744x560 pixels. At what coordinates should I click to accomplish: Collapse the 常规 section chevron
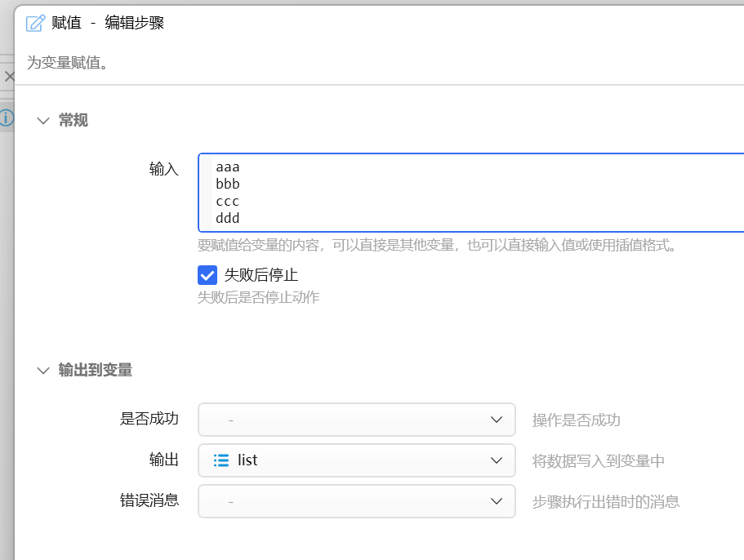(x=43, y=121)
